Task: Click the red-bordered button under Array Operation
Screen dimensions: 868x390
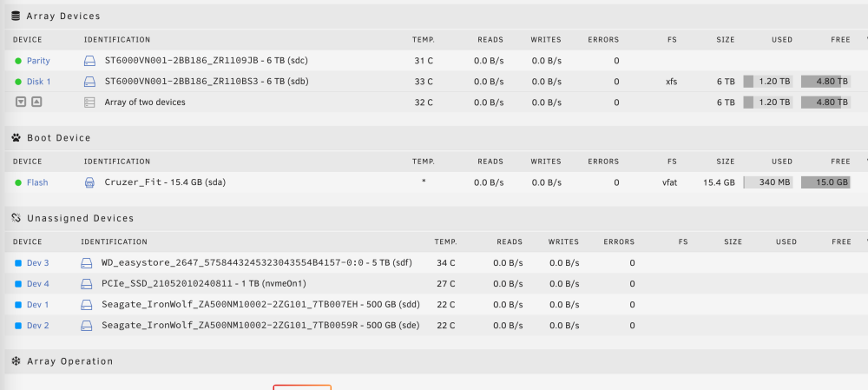Action: pyautogui.click(x=302, y=387)
